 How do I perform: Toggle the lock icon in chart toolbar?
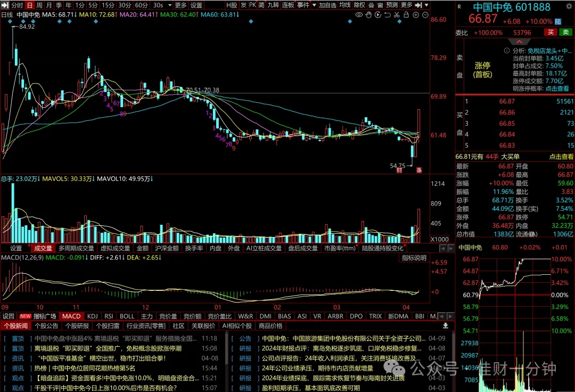coord(406,15)
